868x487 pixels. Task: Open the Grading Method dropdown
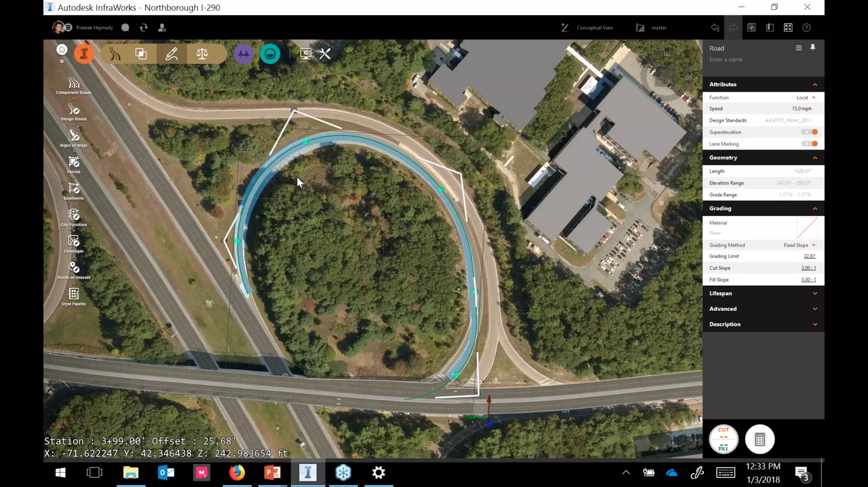800,245
